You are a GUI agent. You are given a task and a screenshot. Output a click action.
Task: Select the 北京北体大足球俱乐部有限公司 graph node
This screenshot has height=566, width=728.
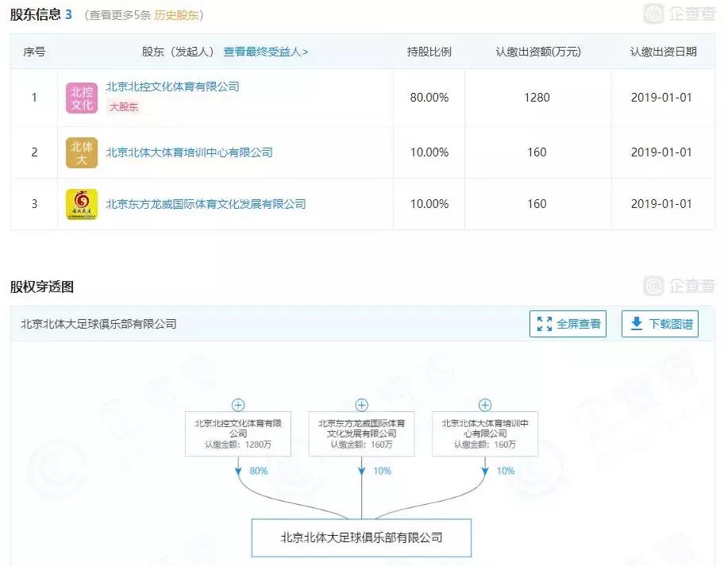click(x=361, y=537)
